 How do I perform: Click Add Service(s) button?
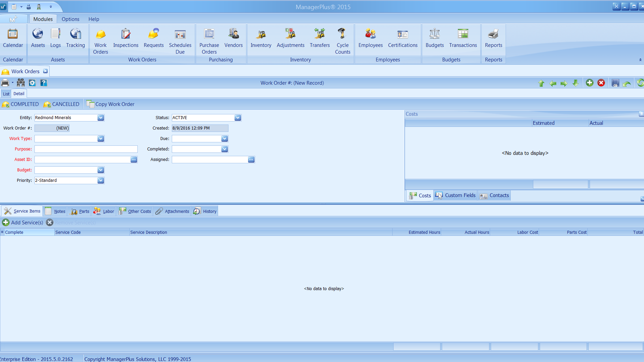(x=23, y=222)
